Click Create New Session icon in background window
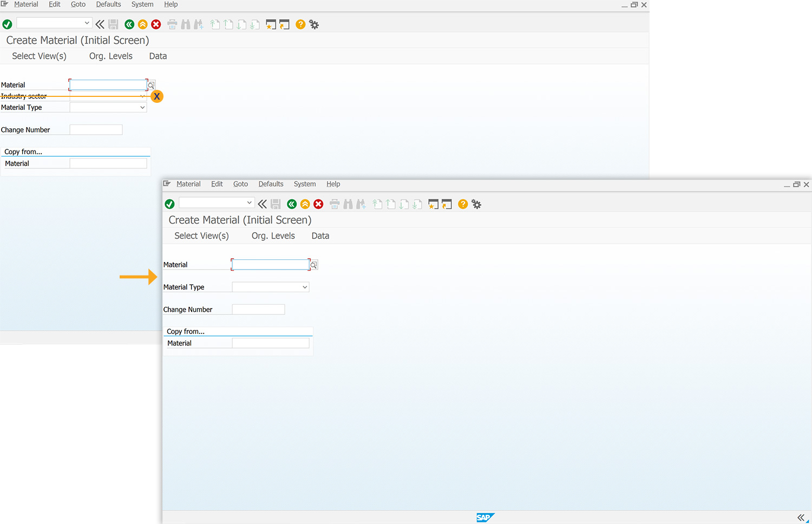The height and width of the screenshot is (524, 812). [x=271, y=24]
